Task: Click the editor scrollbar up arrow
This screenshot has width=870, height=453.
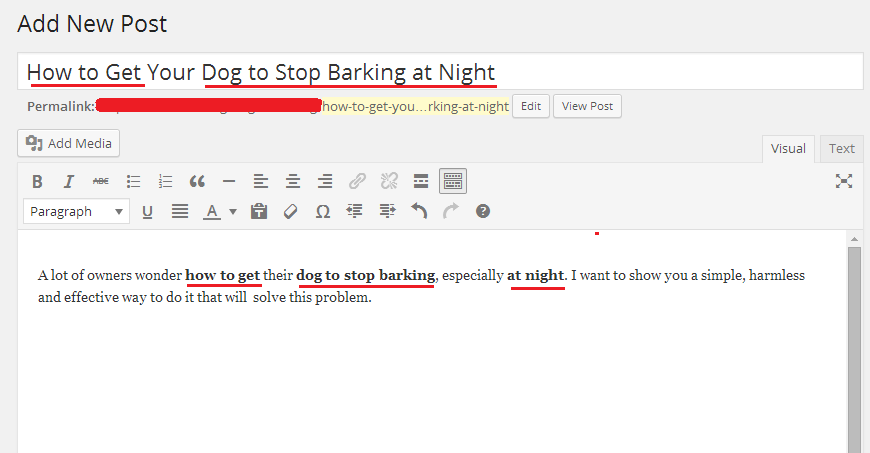Action: [854, 239]
